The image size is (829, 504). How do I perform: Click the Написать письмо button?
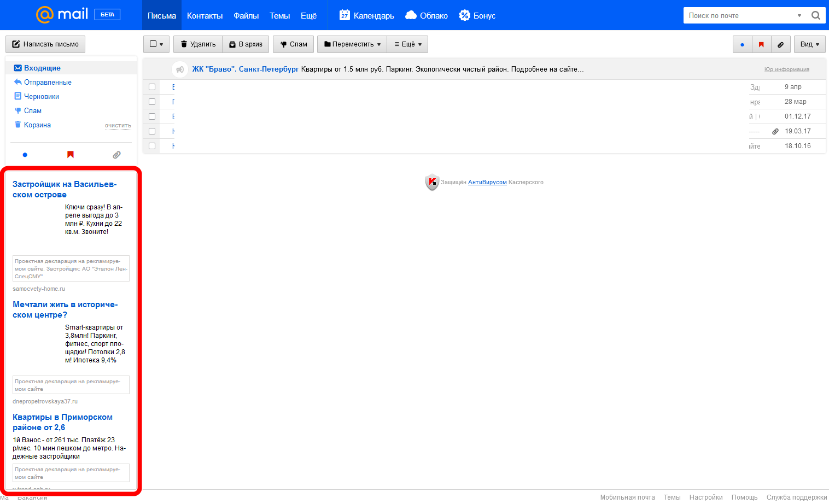(45, 44)
